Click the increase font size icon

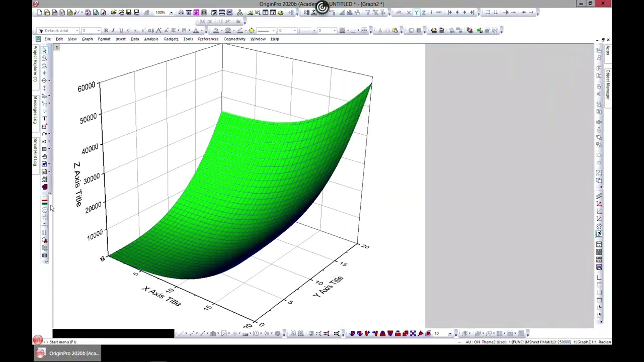[159, 31]
